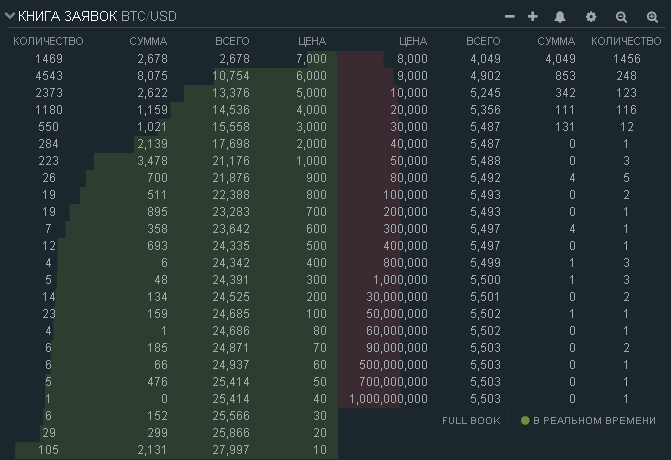Image resolution: width=671 pixels, height=460 pixels.
Task: Open the bell alerts icon
Action: click(x=560, y=17)
